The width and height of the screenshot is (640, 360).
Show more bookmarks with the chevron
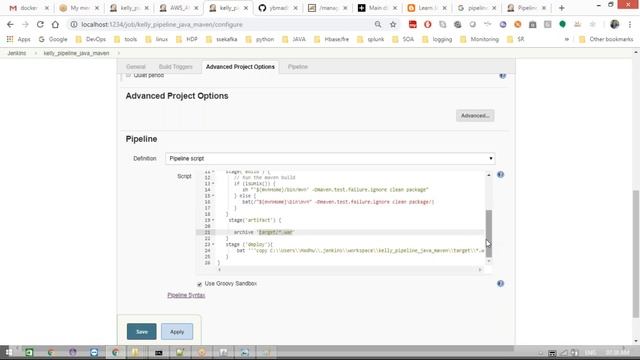coord(567,39)
